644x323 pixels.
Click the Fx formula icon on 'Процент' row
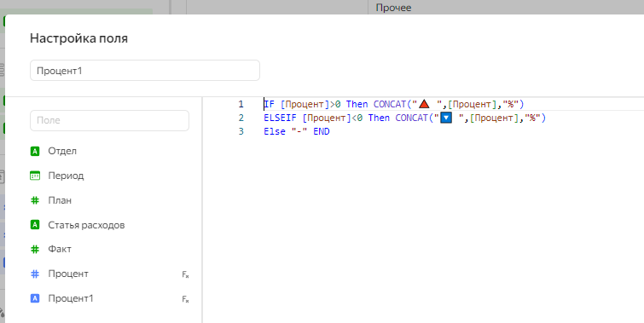185,274
